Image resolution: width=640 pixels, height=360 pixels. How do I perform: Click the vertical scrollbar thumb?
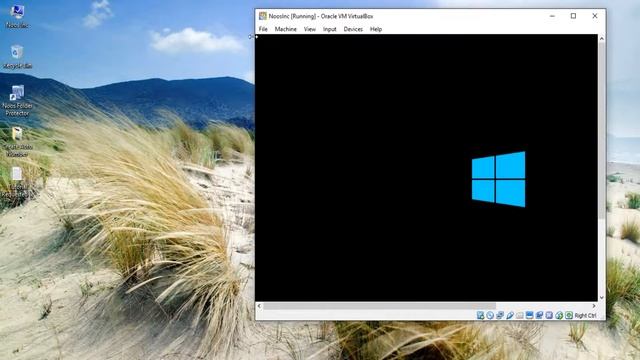tap(602, 130)
